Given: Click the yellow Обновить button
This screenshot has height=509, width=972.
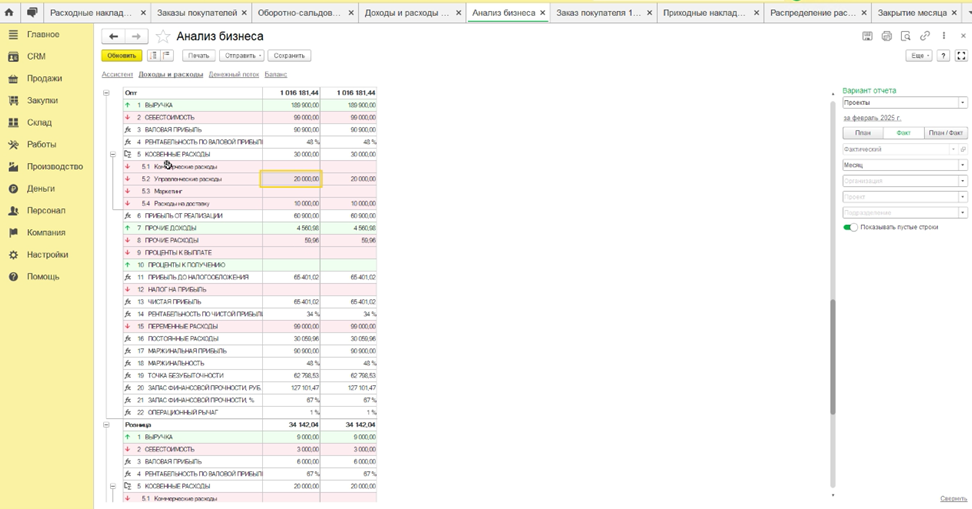Looking at the screenshot, I should (122, 56).
